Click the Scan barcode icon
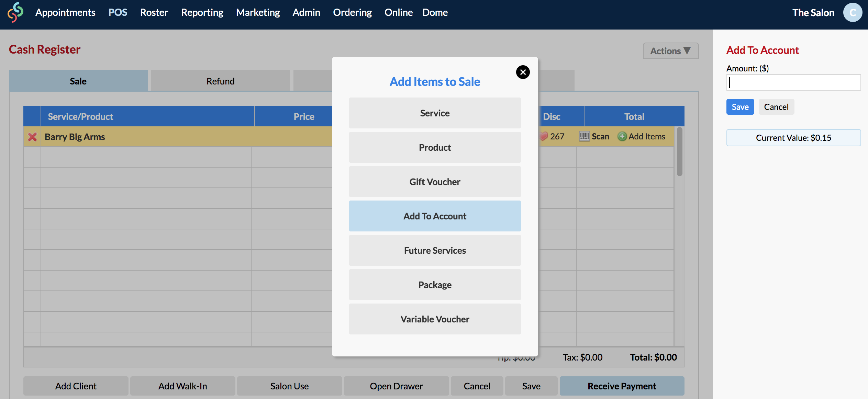This screenshot has width=868, height=399. (584, 136)
